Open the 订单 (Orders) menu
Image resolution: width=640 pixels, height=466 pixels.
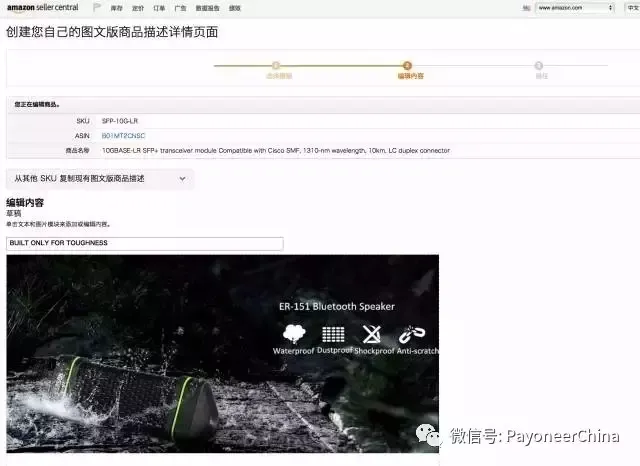click(159, 8)
